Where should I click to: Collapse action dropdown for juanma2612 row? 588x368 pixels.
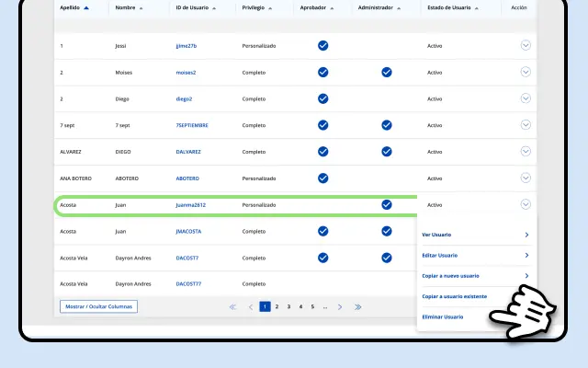pyautogui.click(x=526, y=204)
